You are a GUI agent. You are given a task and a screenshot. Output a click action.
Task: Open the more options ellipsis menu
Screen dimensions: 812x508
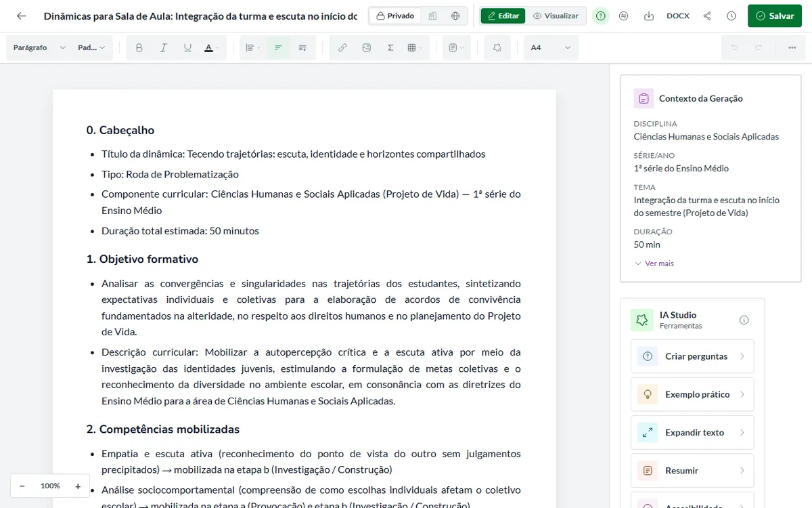pos(792,48)
